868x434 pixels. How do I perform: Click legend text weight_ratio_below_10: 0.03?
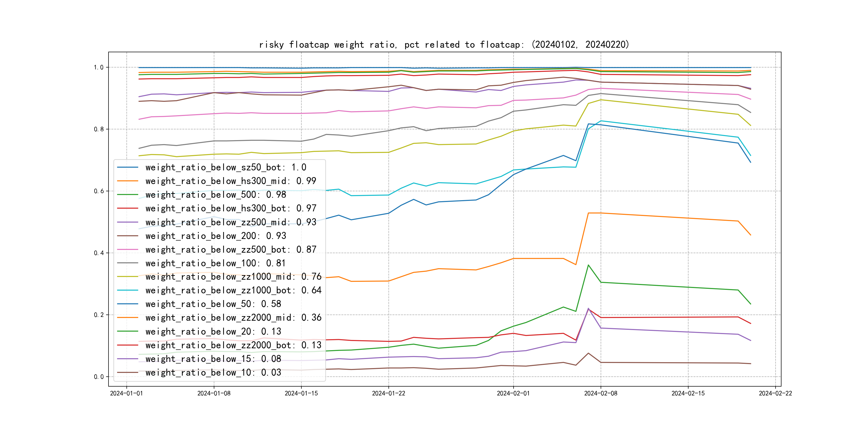pyautogui.click(x=213, y=373)
